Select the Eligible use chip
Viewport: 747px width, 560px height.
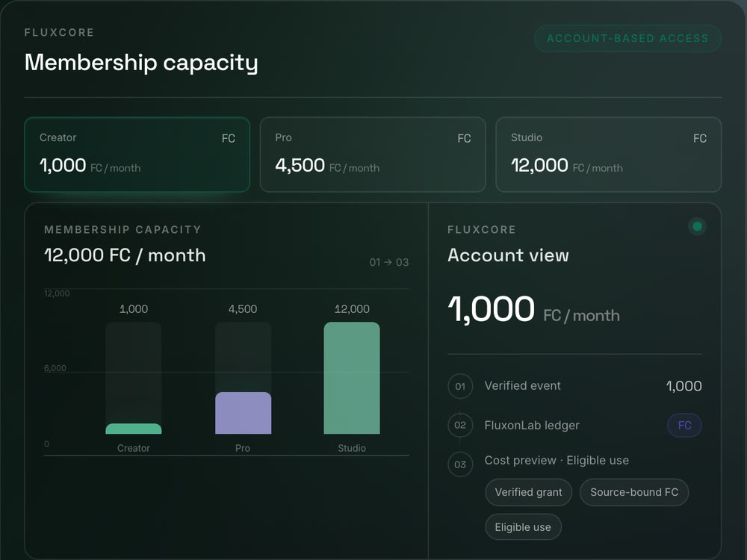(x=523, y=527)
